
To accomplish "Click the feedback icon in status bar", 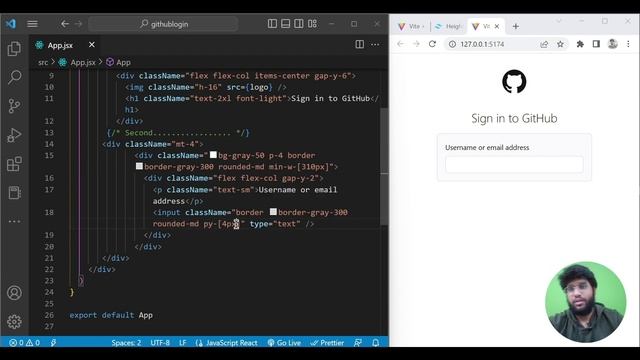I will [358, 343].
